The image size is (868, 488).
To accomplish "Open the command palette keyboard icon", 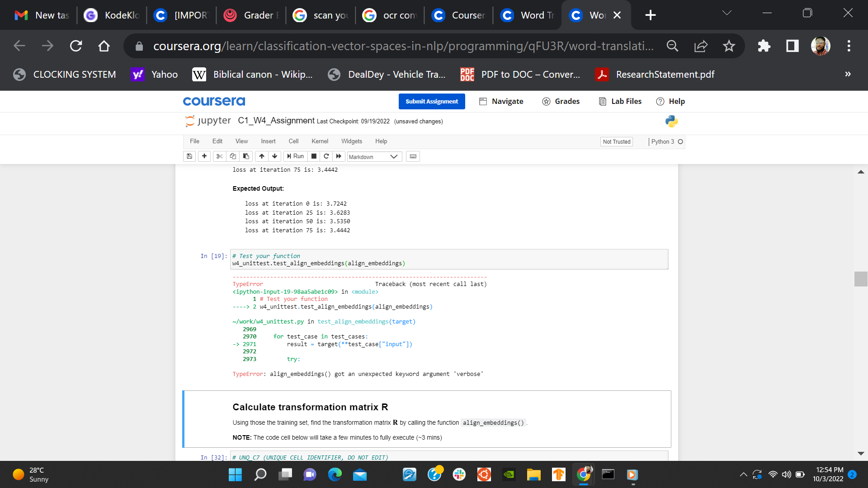I will pos(413,156).
